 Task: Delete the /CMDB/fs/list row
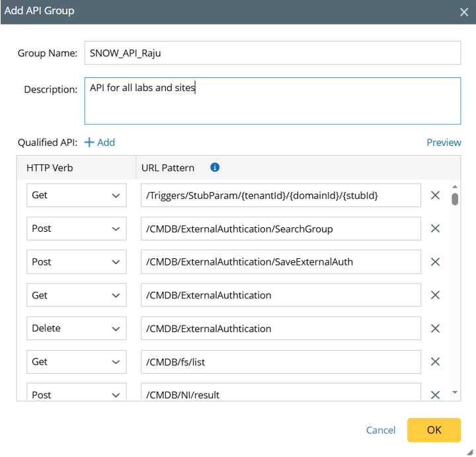(435, 361)
